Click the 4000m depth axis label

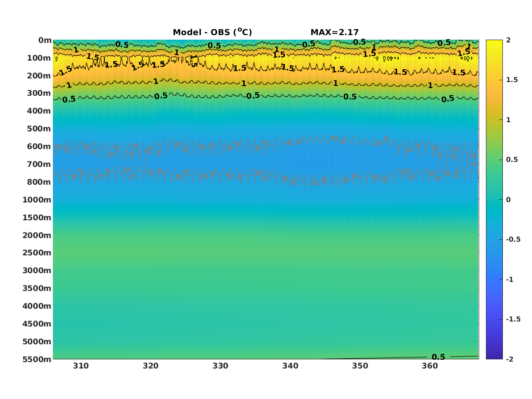click(36, 306)
